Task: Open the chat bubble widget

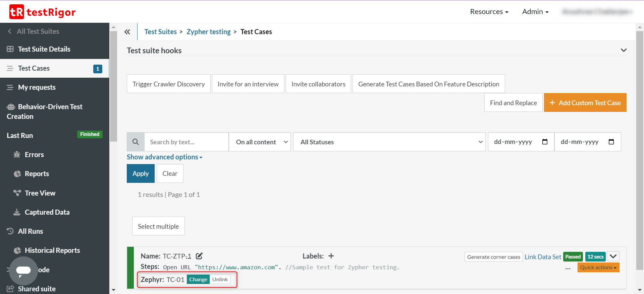Action: pyautogui.click(x=23, y=271)
